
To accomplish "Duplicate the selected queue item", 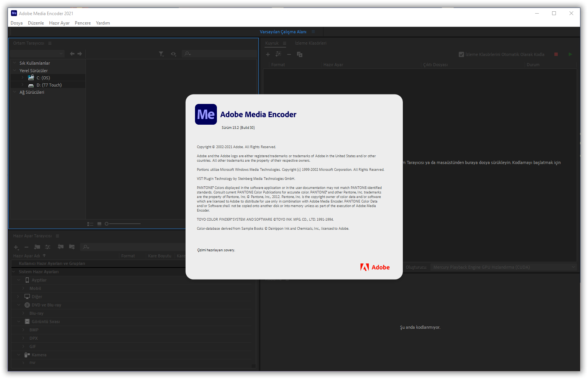I will (300, 54).
